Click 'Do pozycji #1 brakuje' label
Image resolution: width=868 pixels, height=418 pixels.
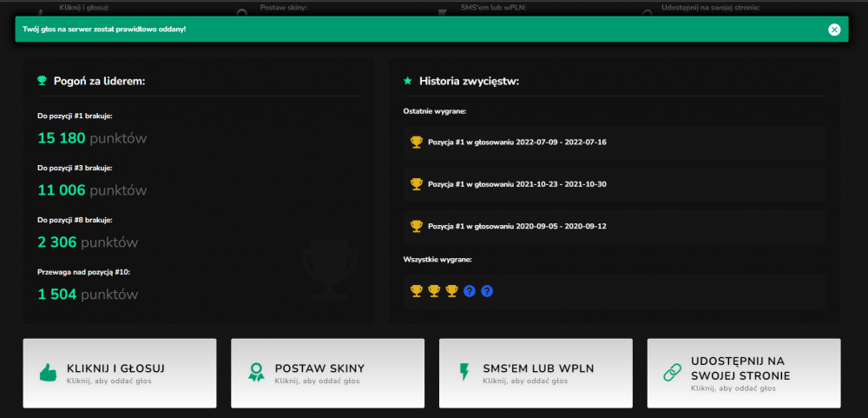click(x=76, y=116)
